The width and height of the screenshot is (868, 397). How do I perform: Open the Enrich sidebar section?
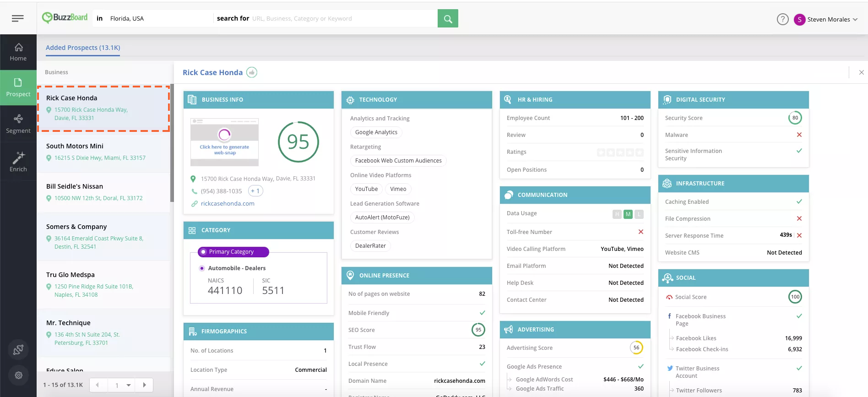(18, 162)
